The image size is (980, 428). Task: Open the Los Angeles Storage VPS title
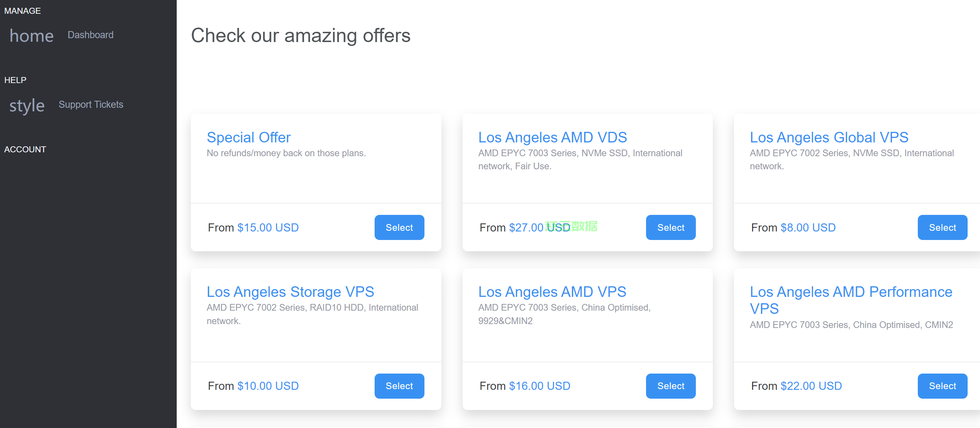click(290, 292)
